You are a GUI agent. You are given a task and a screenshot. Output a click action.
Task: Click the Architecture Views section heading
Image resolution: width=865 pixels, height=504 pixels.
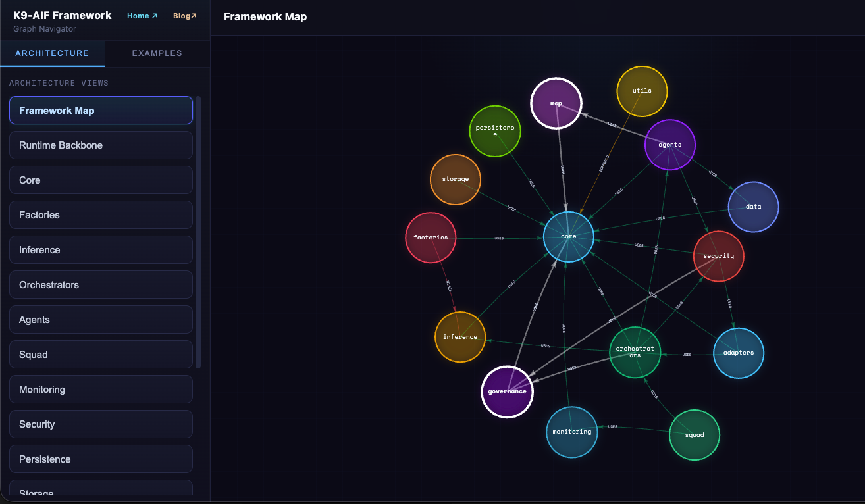[x=59, y=83]
